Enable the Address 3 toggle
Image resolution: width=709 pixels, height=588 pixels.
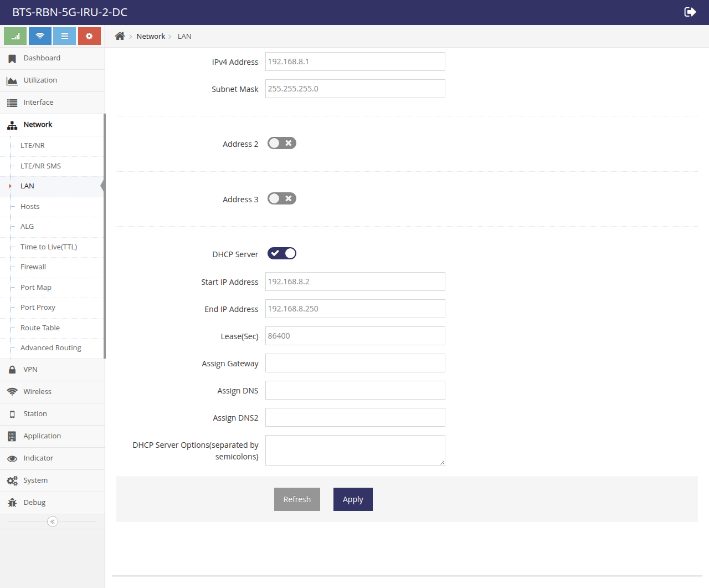(x=282, y=198)
